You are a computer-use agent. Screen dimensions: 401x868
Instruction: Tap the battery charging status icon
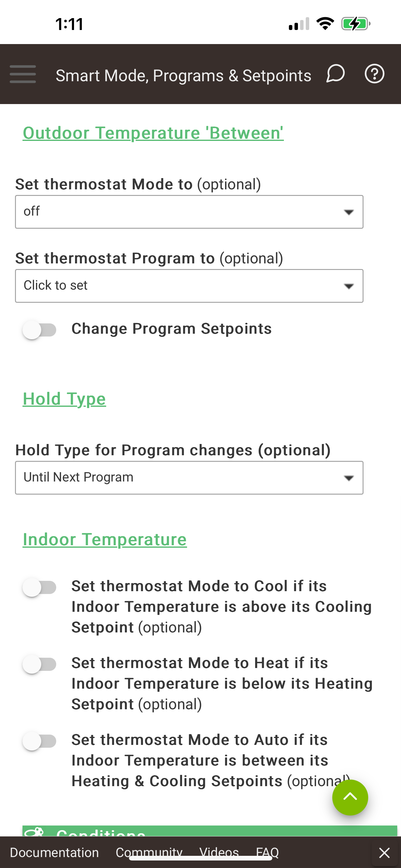356,24
